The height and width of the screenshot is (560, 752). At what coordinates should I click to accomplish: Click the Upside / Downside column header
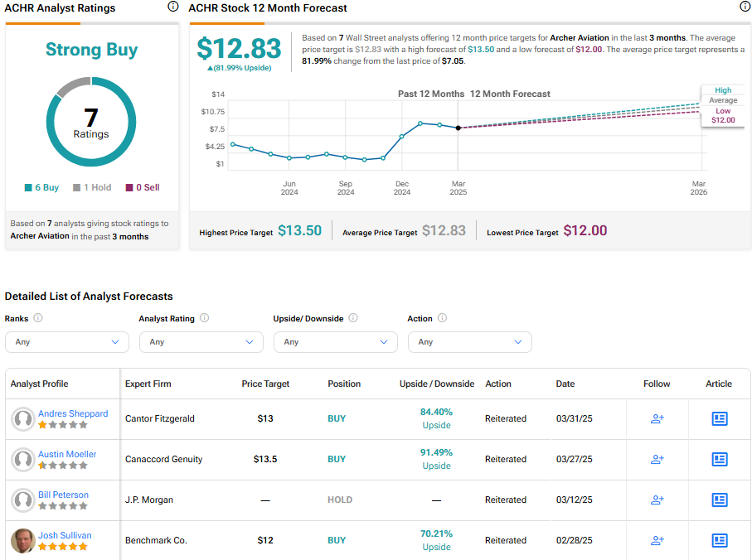[x=437, y=384]
